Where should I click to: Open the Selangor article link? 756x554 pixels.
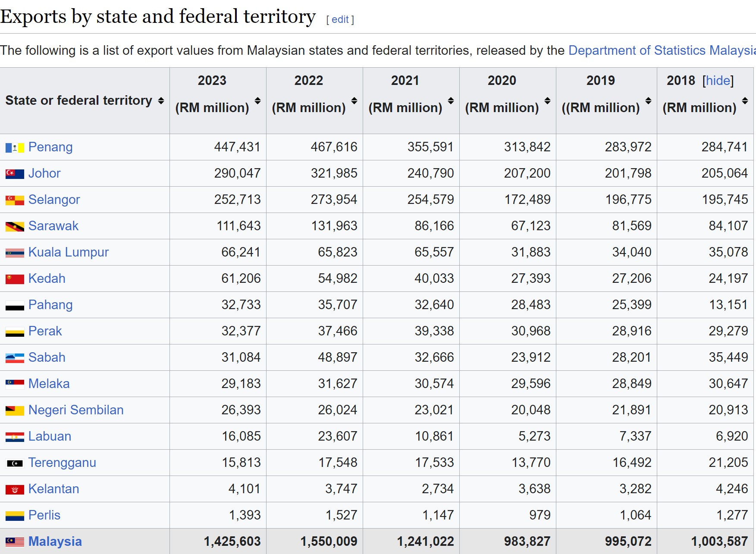click(x=54, y=200)
